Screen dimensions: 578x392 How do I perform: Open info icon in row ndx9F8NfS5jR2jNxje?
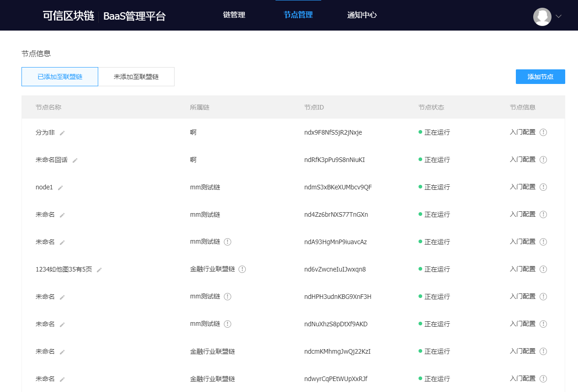coord(543,132)
